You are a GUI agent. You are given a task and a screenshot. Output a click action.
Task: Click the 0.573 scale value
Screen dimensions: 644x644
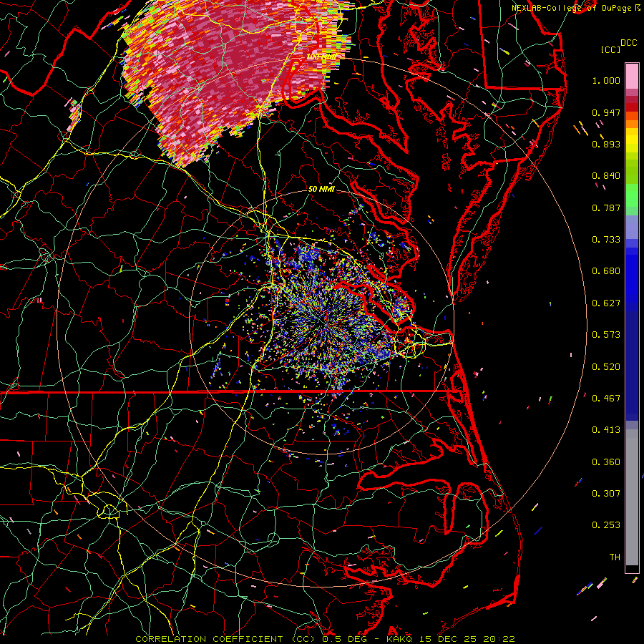[x=606, y=335]
